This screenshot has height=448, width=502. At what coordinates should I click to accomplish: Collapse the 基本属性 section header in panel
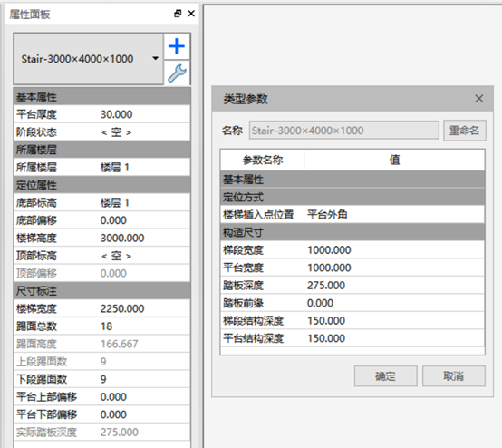tap(102, 97)
